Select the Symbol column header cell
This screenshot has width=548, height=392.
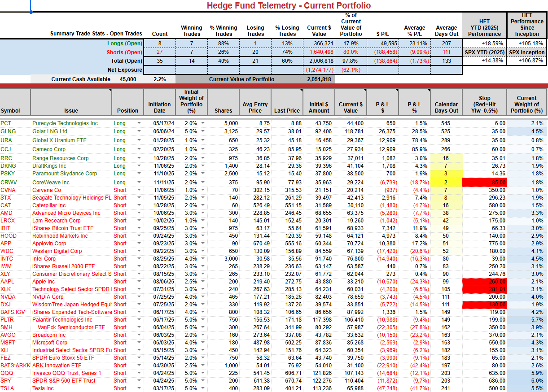point(15,102)
